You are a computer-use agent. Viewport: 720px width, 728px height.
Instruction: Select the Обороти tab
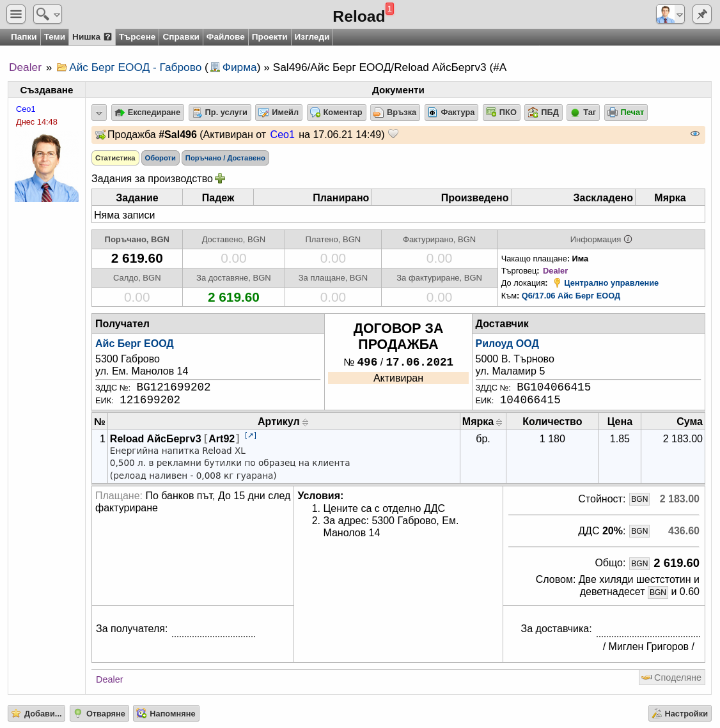pyautogui.click(x=160, y=158)
